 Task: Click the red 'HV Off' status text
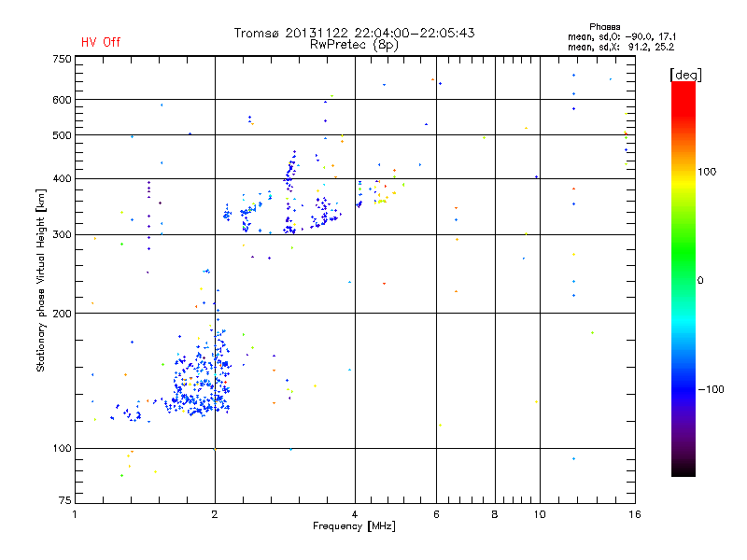pyautogui.click(x=101, y=42)
